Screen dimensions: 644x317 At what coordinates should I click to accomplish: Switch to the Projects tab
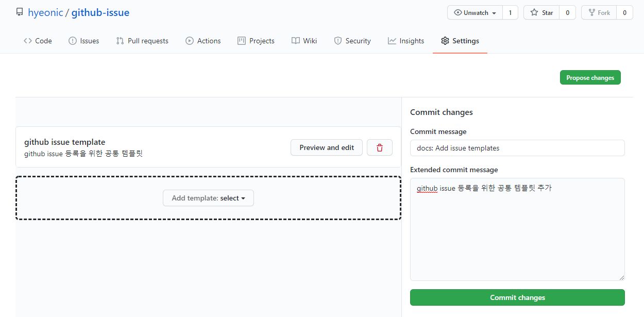256,41
